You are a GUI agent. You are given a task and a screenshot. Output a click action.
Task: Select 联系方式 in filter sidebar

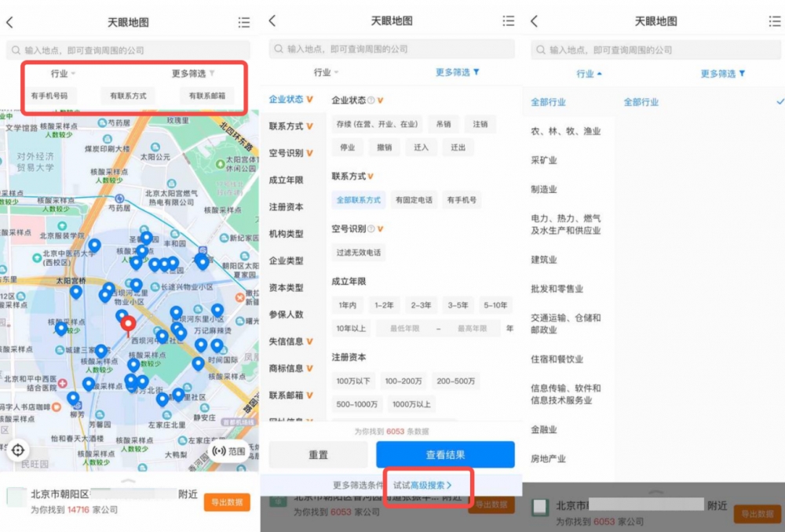click(x=291, y=126)
